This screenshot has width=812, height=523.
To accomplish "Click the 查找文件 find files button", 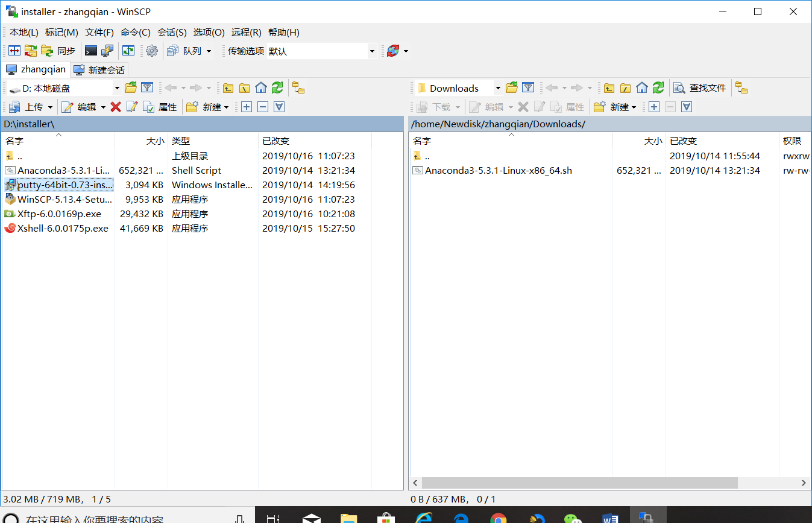I will click(700, 88).
